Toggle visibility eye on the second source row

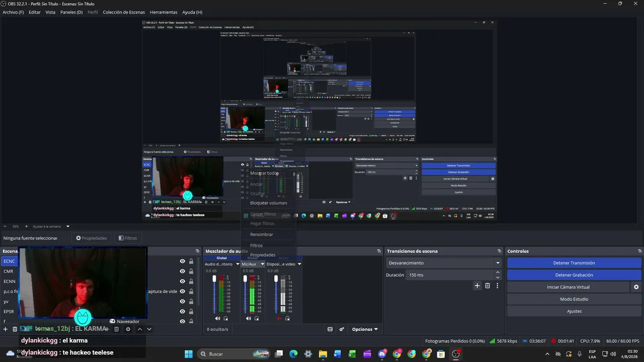[183, 271]
